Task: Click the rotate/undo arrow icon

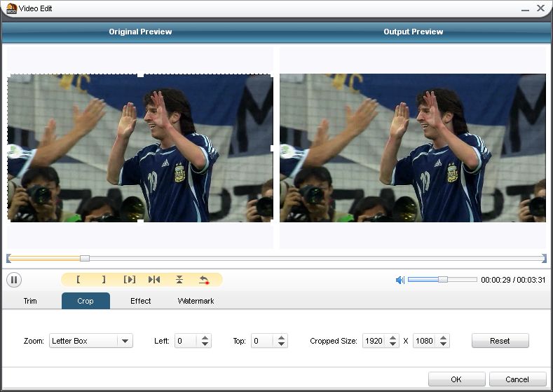Action: coord(204,280)
